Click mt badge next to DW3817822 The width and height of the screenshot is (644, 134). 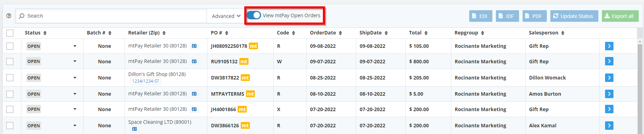[x=245, y=78]
